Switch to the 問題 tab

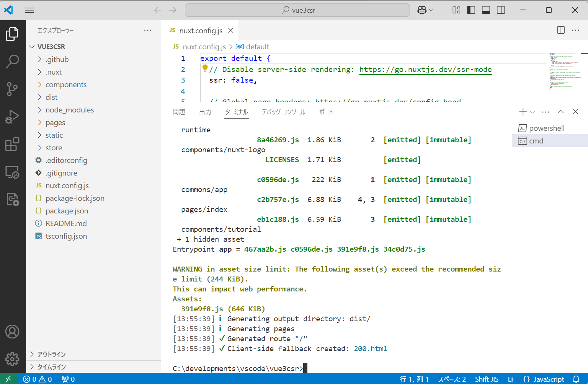[x=179, y=112]
